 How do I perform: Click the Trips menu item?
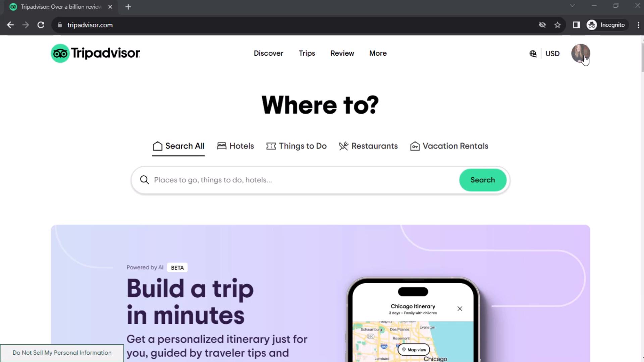(307, 53)
